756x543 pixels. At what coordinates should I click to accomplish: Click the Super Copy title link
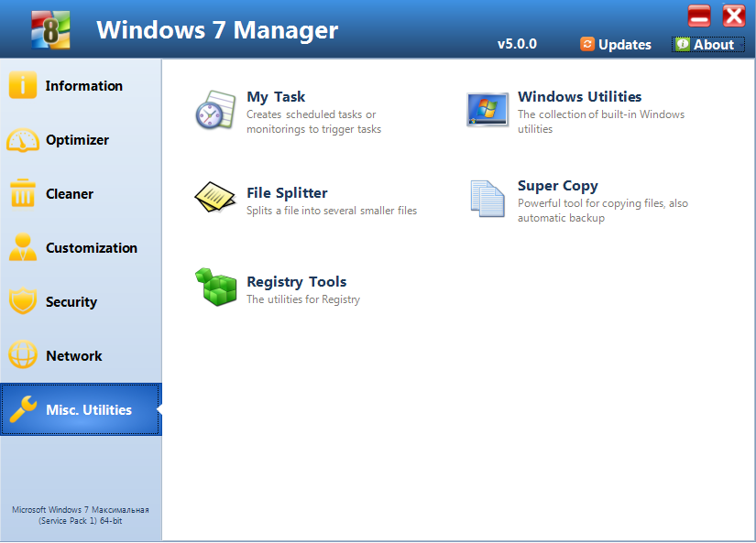click(x=557, y=185)
